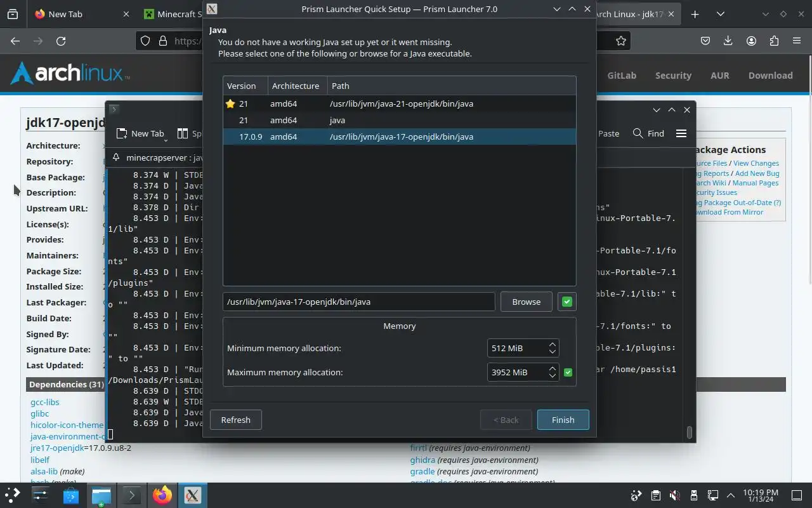Sort Java list by Version column header
This screenshot has width=812, height=508.
point(245,86)
